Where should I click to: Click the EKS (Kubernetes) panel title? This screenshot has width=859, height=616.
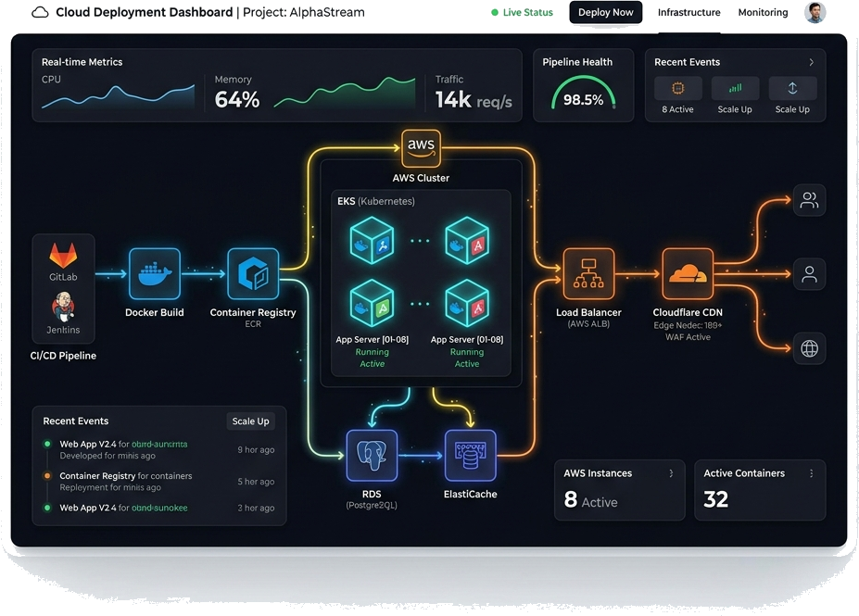[376, 201]
